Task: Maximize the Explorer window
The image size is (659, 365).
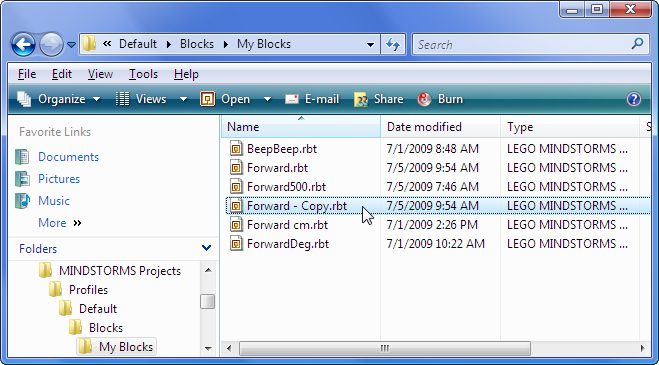Action: (597, 8)
